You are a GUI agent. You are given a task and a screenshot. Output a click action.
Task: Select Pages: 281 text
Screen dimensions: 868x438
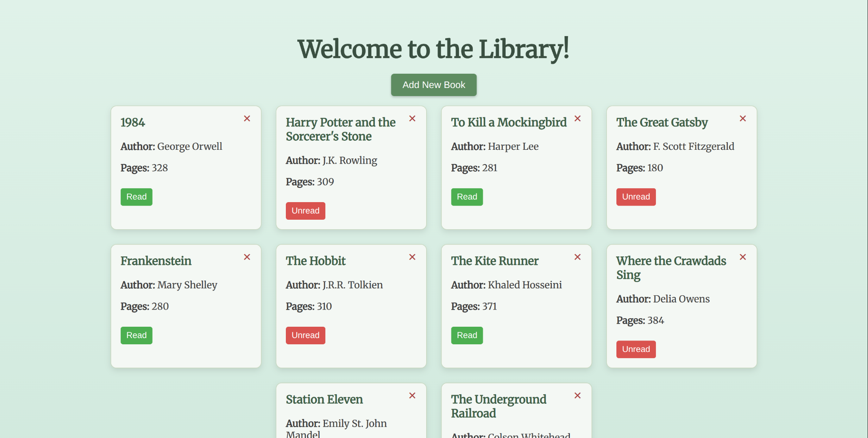474,168
